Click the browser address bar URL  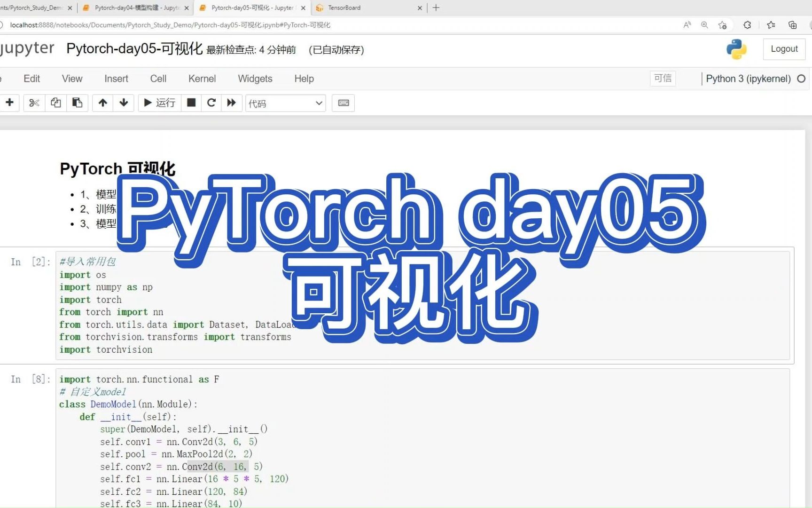coord(170,25)
